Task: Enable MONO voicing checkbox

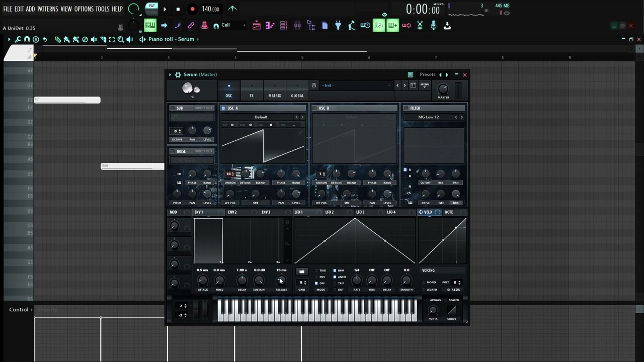Action: tap(424, 283)
